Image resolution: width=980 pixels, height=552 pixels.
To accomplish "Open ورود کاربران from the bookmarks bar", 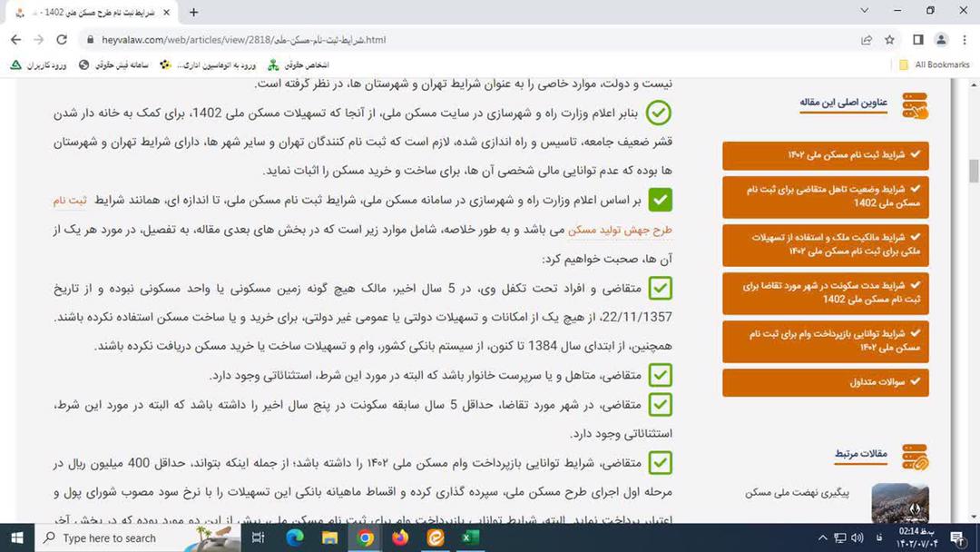I will [39, 64].
